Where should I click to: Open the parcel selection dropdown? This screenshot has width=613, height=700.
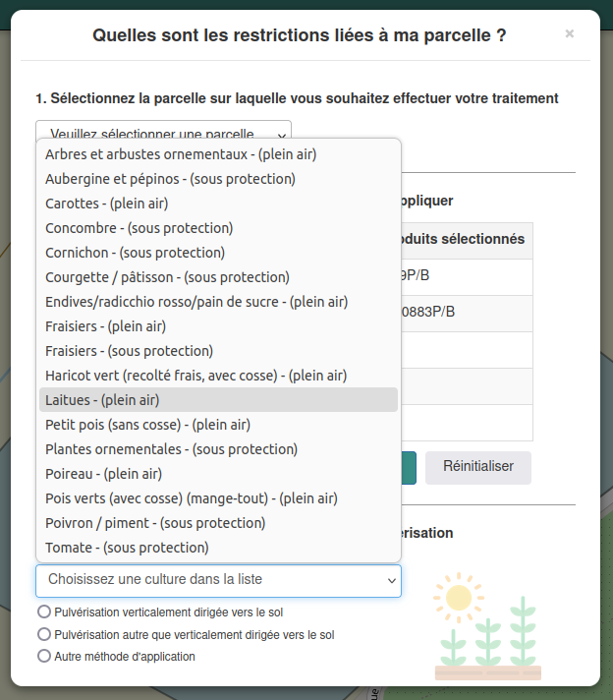[x=163, y=130]
